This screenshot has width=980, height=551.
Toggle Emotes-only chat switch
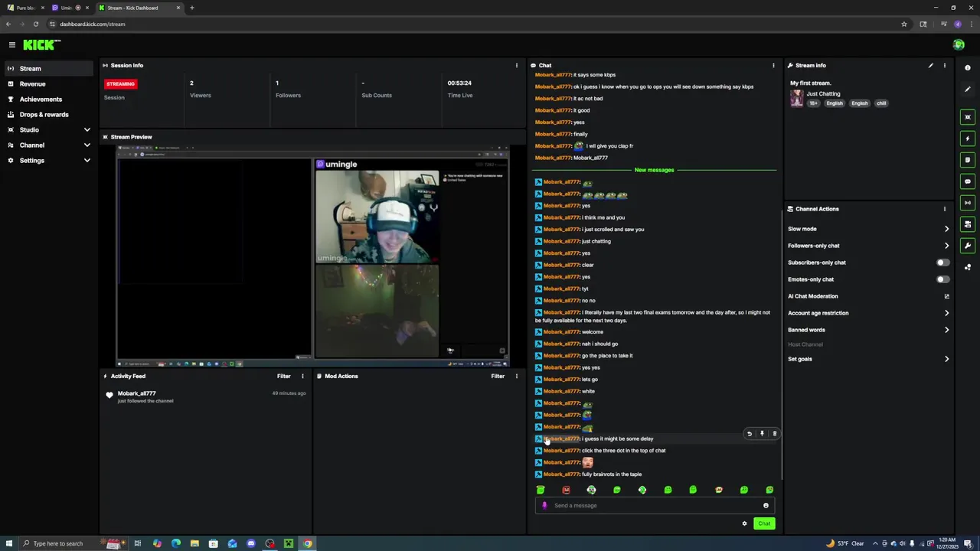click(943, 279)
